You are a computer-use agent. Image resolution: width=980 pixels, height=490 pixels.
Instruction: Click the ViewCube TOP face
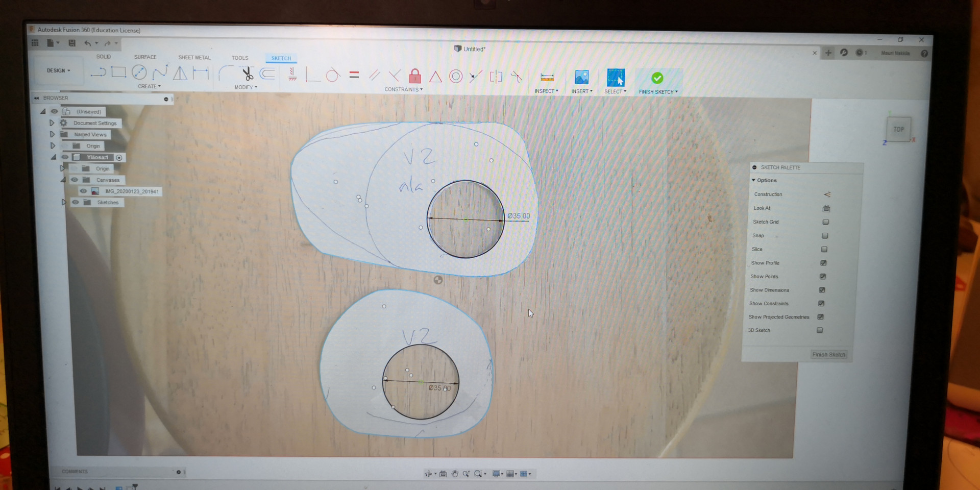[898, 130]
